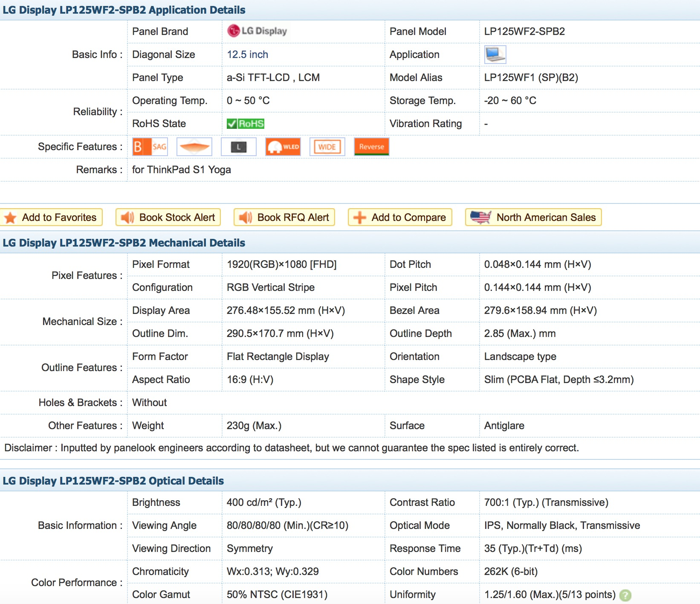
Task: Open the 12.5 inch size link
Action: click(247, 55)
